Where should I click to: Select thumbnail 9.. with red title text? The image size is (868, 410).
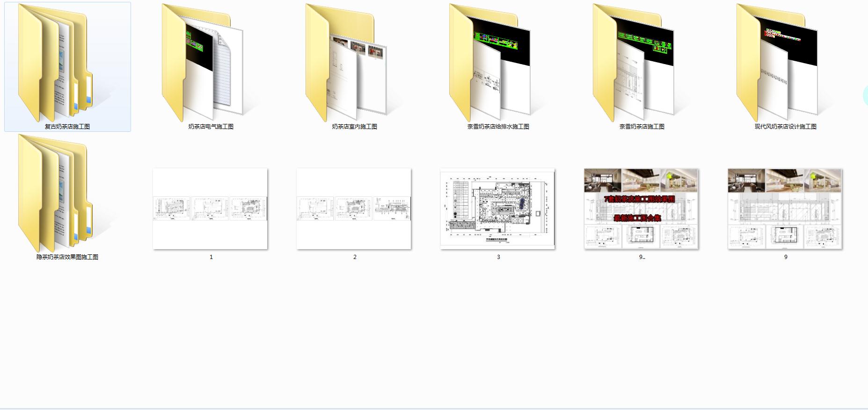641,209
